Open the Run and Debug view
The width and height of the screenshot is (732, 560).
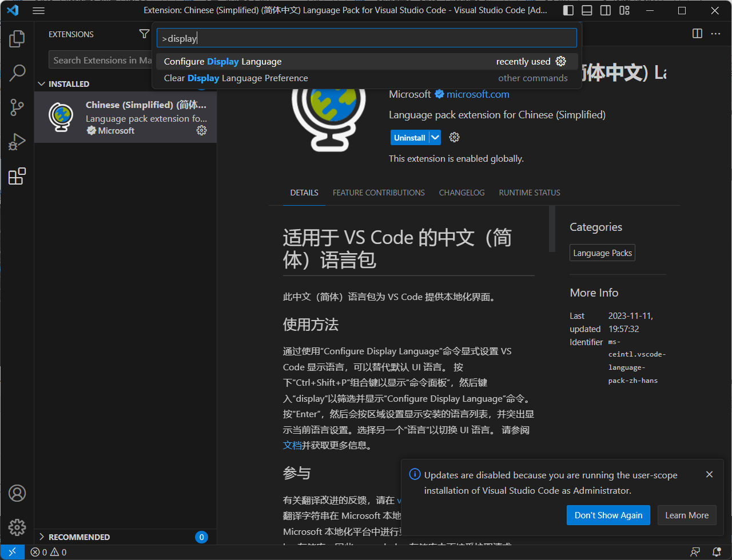point(17,142)
